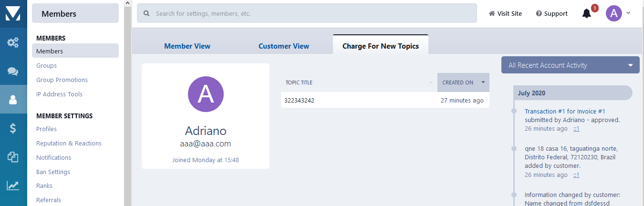Click the Visit Site link
Image resolution: width=644 pixels, height=206 pixels.
(505, 13)
